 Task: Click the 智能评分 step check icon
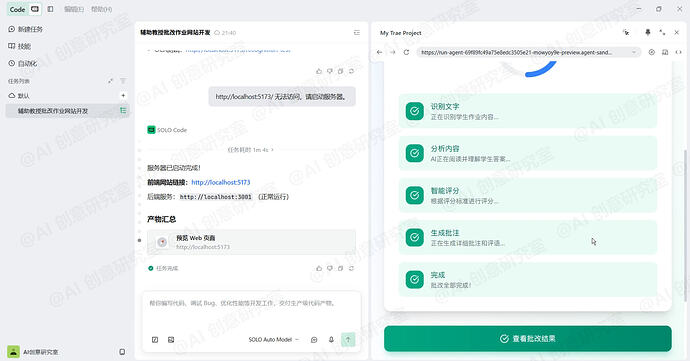point(415,195)
